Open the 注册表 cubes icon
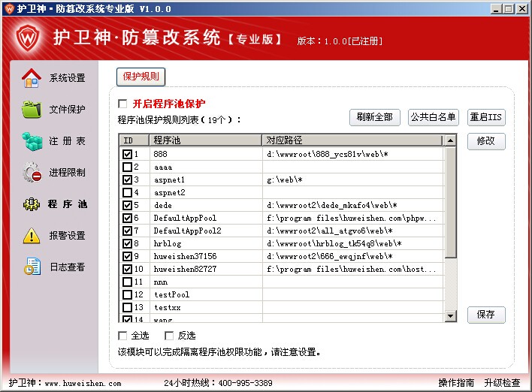 32,141
